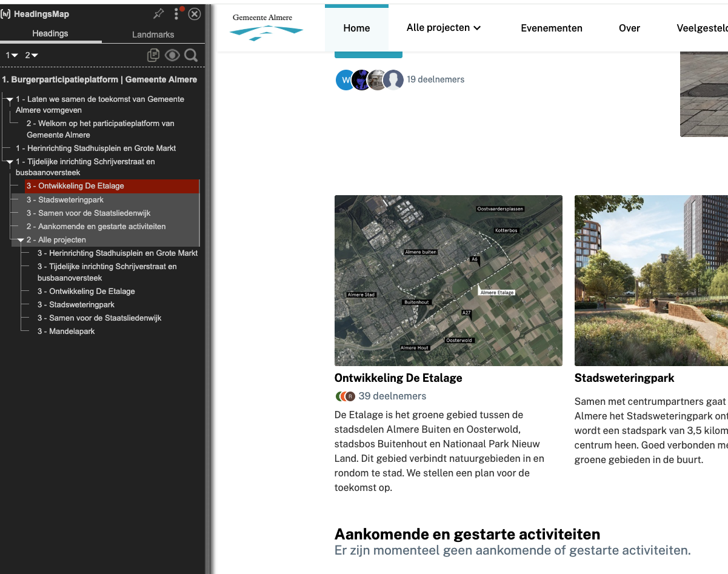Open the three-dot options menu in HeadingsMap
This screenshot has height=574, width=728.
[176, 13]
